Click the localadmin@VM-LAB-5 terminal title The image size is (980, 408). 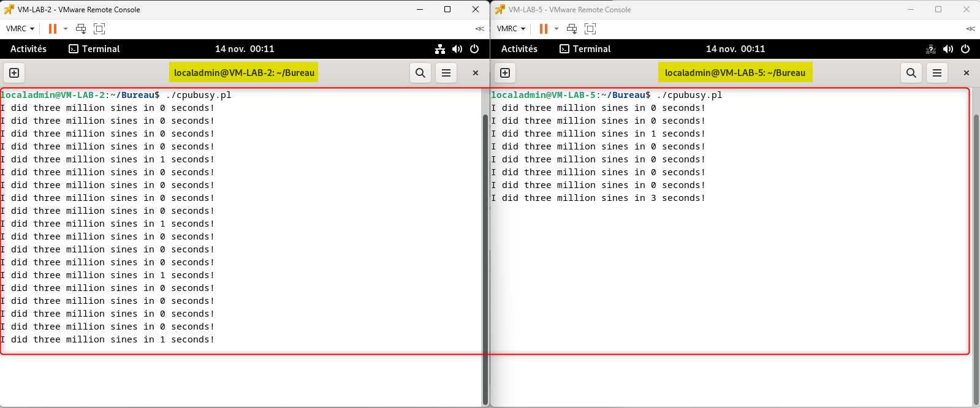coord(735,73)
